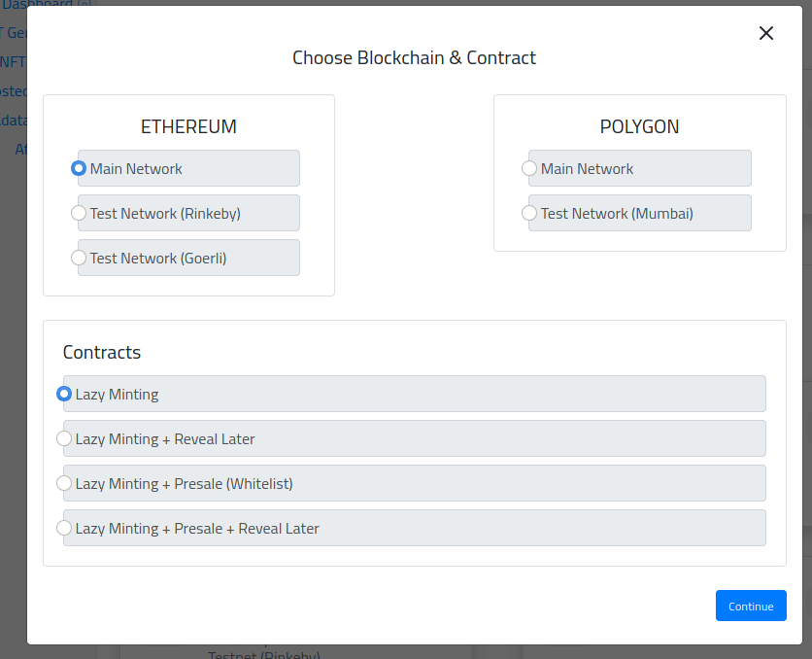Choose Polygon Test Network (Mumbai) radio
The image size is (812, 659).
pyautogui.click(x=529, y=213)
